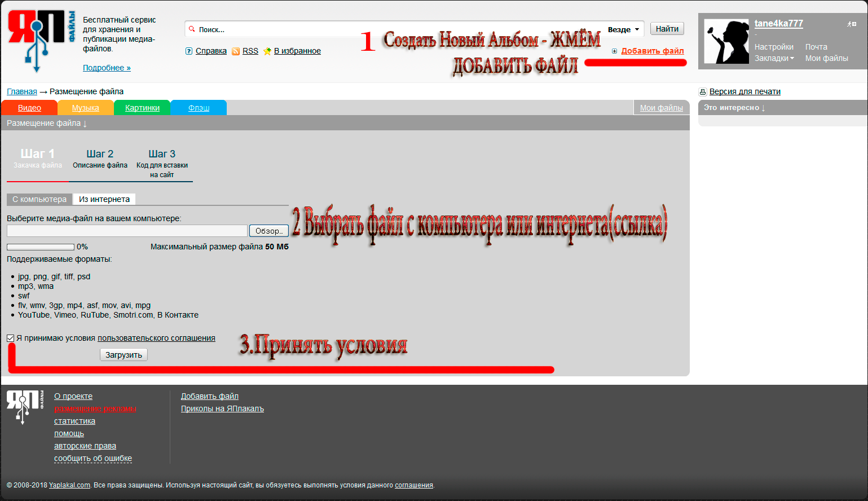Screen dimensions: 868x501
Task: Click the plus icon beside Добавить файл
Action: [614, 51]
